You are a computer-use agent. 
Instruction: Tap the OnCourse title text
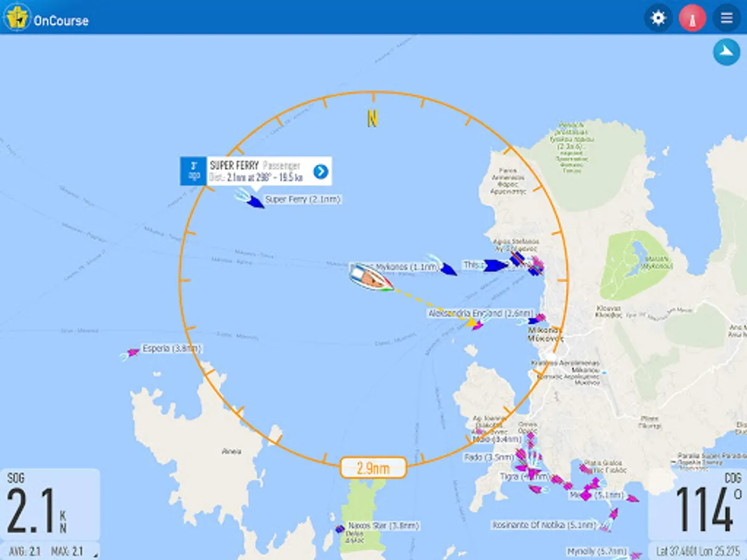(x=61, y=21)
